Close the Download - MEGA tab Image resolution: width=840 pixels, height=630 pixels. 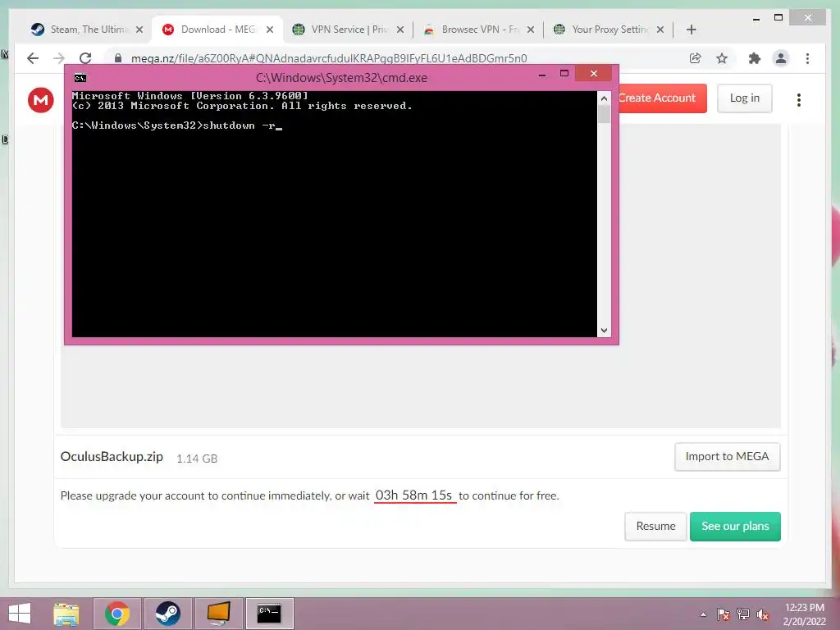270,30
